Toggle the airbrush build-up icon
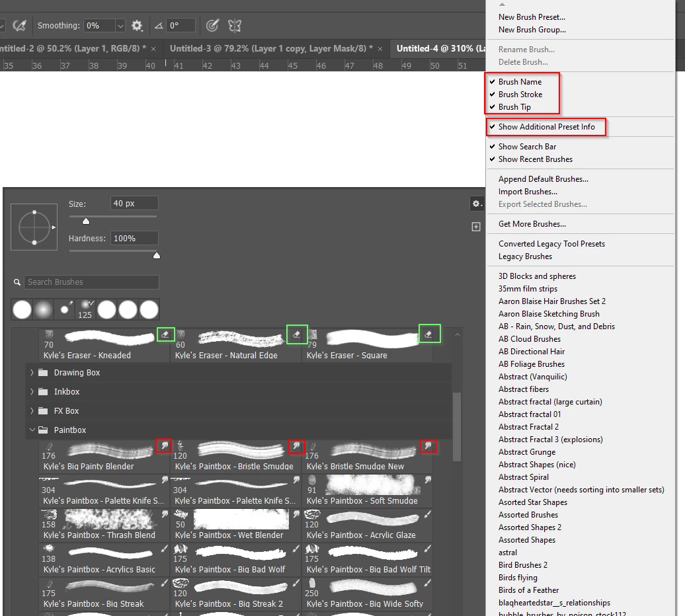 coord(19,26)
